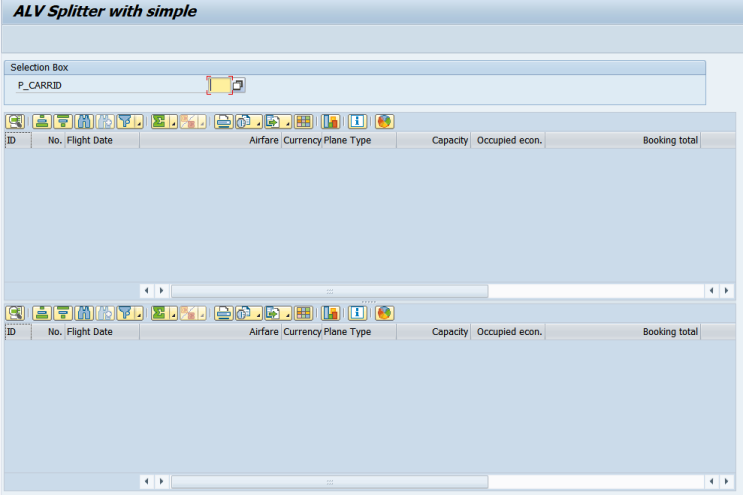Sort ascending in the upper grid toolbar
743x495 pixels.
click(x=42, y=122)
